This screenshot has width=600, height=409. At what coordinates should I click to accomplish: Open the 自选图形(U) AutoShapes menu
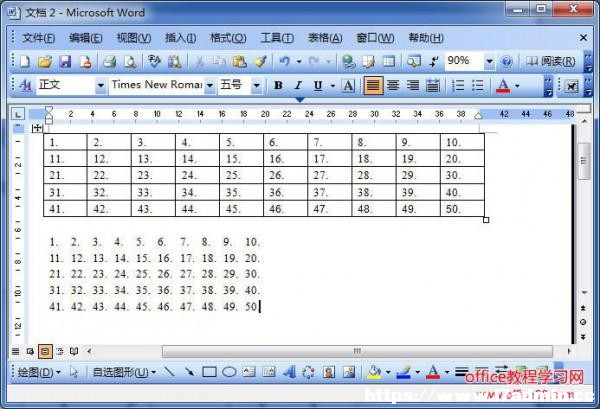(x=124, y=372)
